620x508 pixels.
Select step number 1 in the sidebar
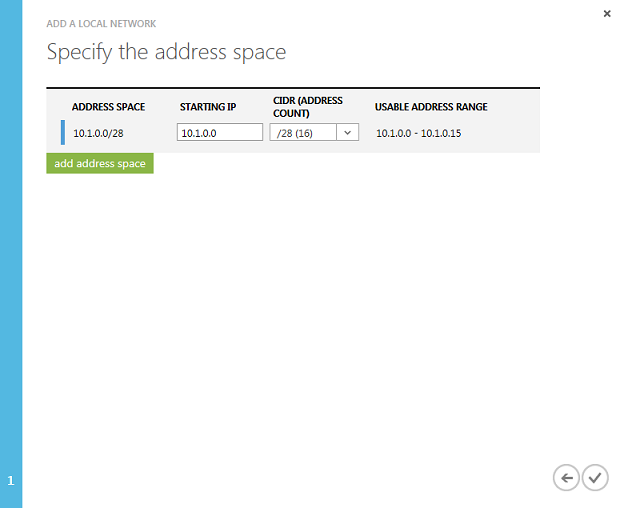point(11,481)
